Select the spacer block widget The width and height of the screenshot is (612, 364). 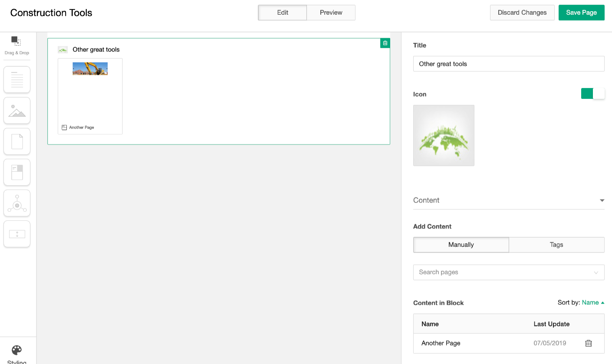pyautogui.click(x=17, y=234)
